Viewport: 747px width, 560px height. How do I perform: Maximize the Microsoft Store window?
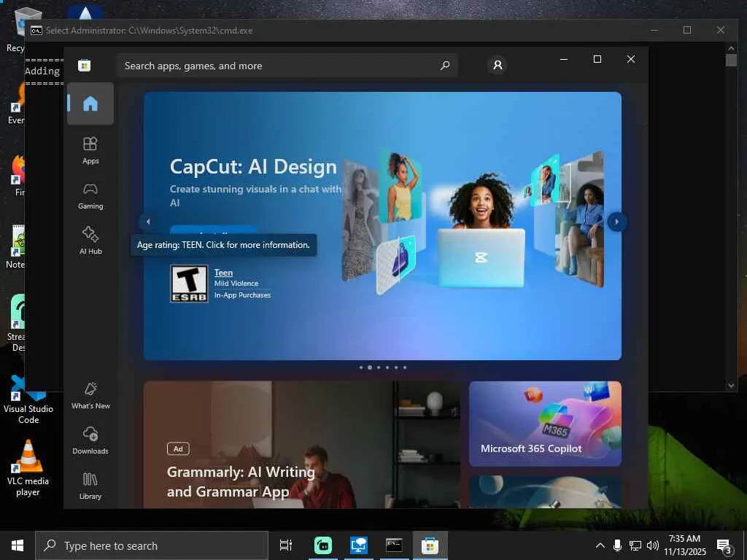tap(597, 59)
